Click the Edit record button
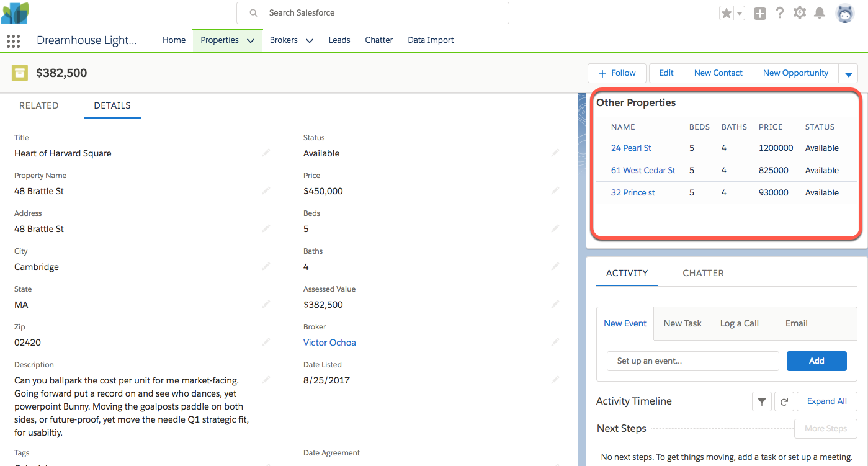The width and height of the screenshot is (868, 466). [x=666, y=73]
